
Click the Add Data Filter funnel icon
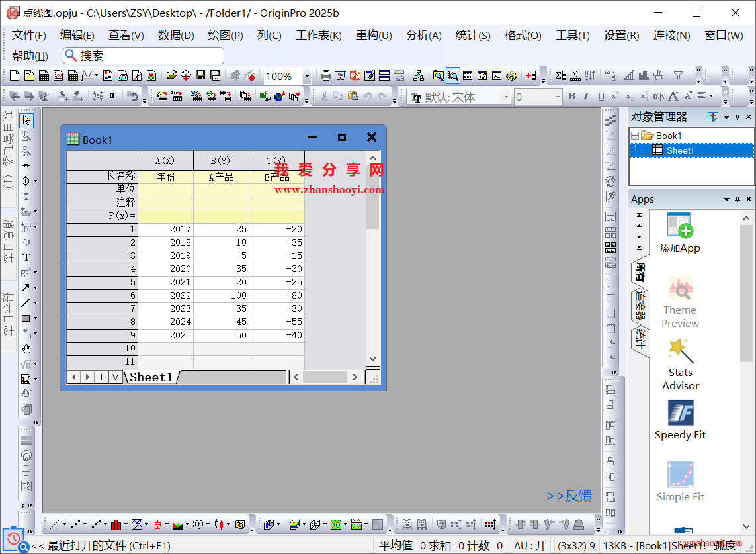pyautogui.click(x=678, y=76)
